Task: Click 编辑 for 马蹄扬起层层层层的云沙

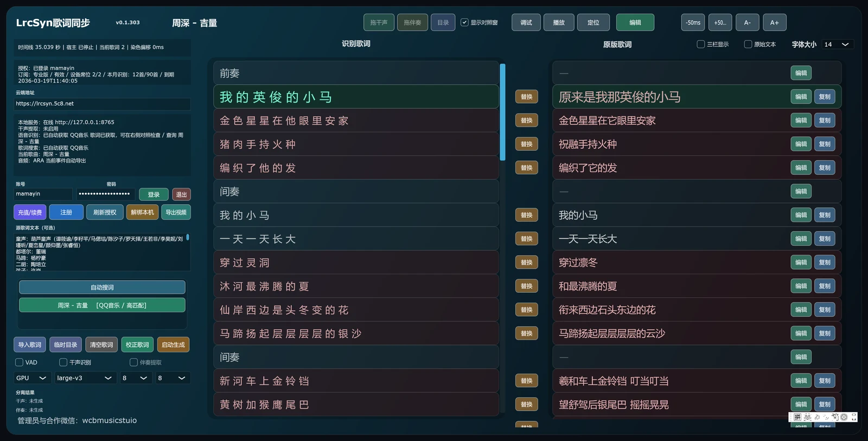Action: coord(801,333)
